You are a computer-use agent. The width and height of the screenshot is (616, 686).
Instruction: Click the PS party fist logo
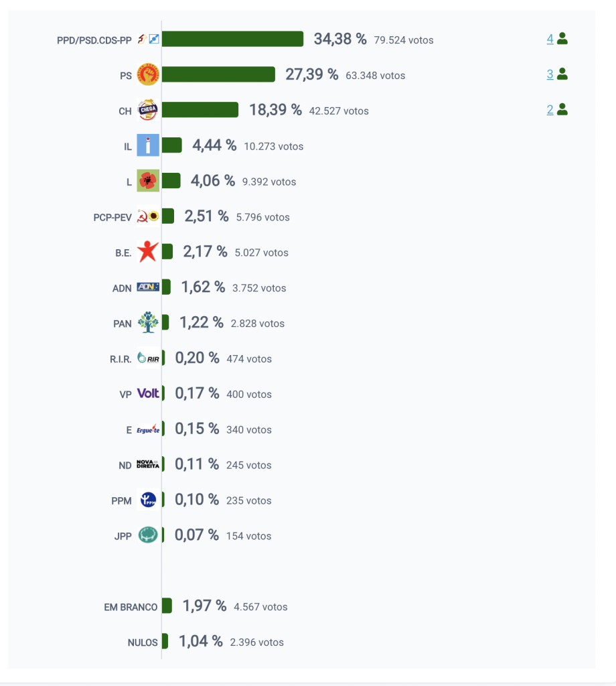tap(148, 74)
